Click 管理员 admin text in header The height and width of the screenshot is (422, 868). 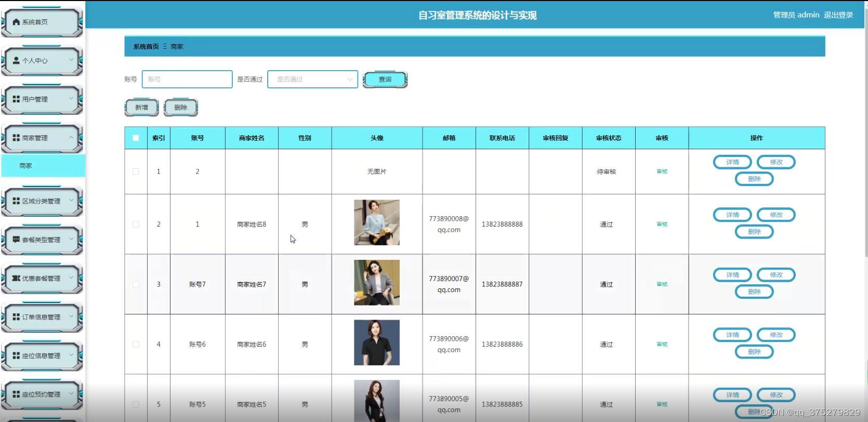[796, 15]
